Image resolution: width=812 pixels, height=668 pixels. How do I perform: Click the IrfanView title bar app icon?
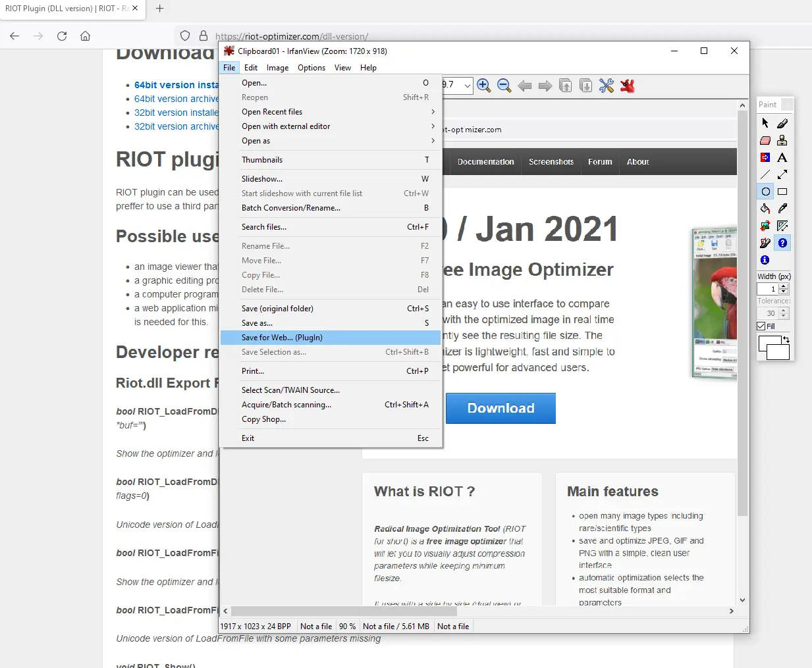pos(229,51)
